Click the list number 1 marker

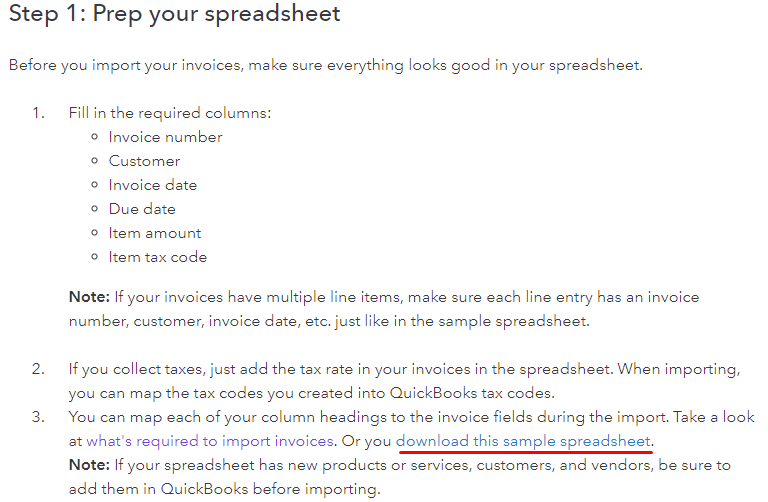pos(38,113)
